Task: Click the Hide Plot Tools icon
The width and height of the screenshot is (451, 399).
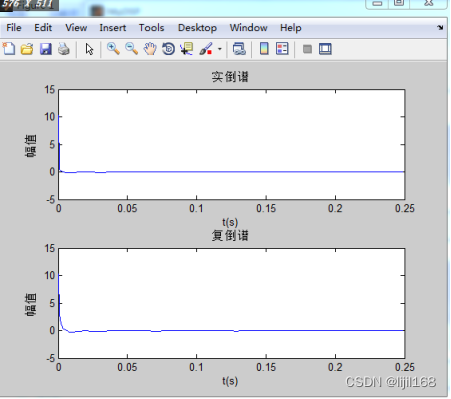Action: (x=307, y=49)
